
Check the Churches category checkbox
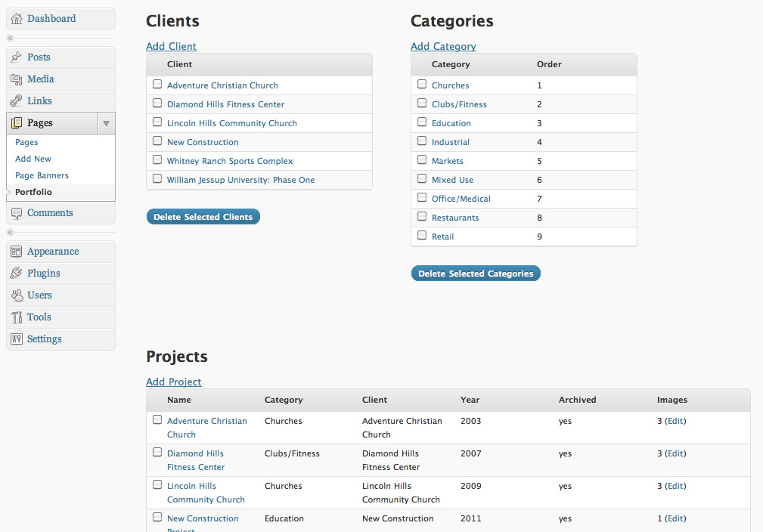[422, 84]
